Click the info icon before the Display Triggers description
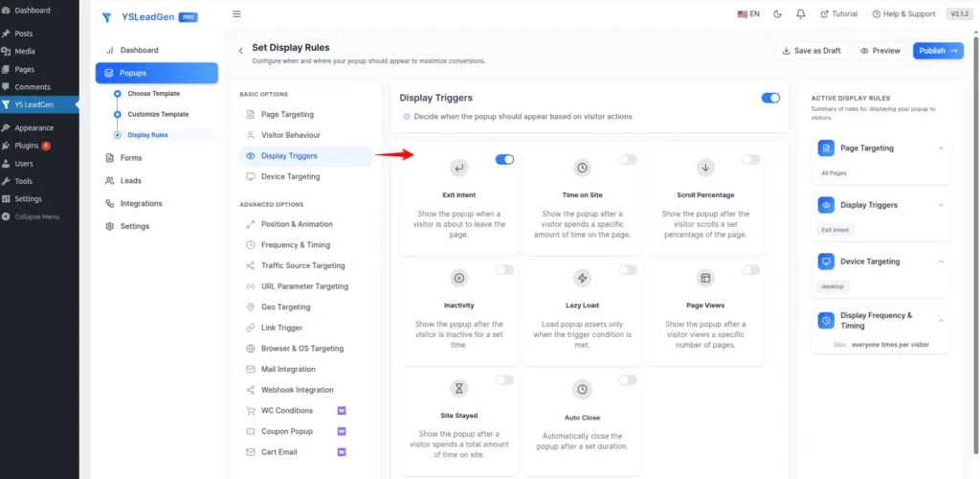The height and width of the screenshot is (479, 980). pos(406,117)
